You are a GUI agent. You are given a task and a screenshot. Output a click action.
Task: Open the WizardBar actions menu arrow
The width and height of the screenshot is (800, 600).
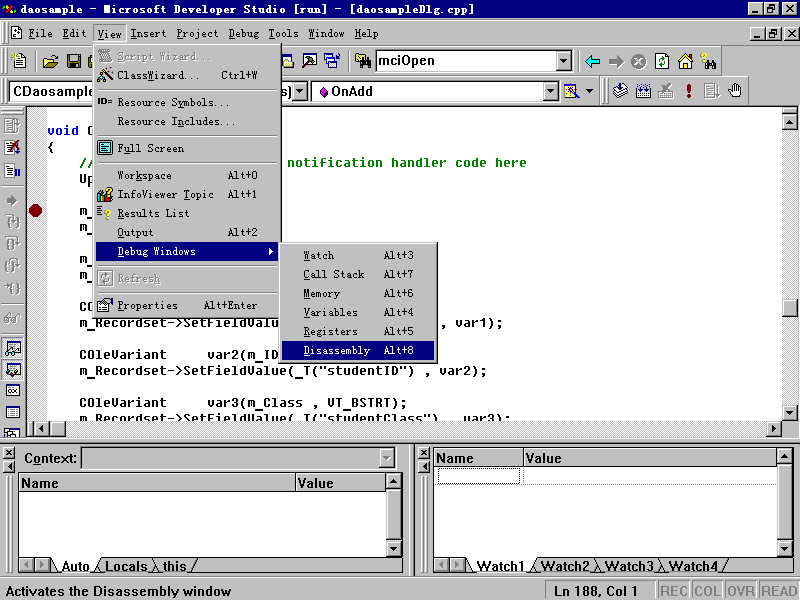589,91
